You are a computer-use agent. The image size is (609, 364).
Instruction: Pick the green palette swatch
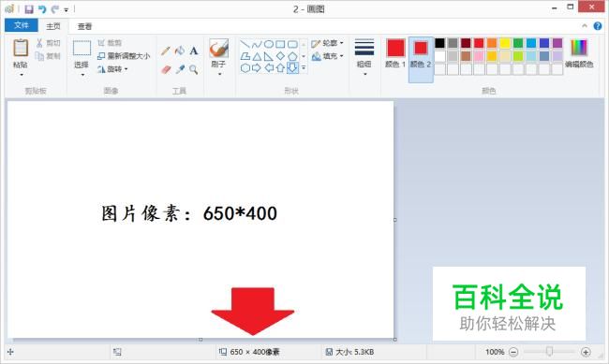click(518, 43)
